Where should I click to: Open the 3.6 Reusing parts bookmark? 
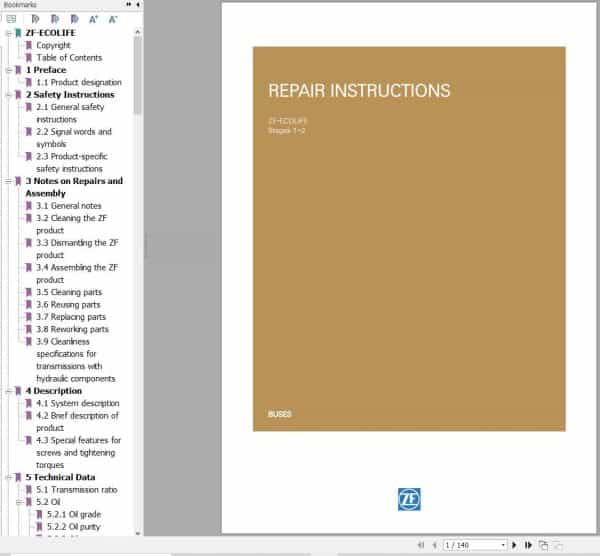coord(68,305)
